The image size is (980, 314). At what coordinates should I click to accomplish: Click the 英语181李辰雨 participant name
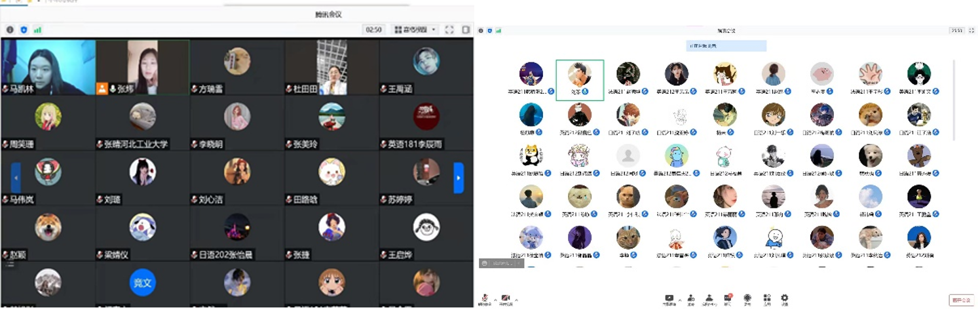click(x=415, y=144)
